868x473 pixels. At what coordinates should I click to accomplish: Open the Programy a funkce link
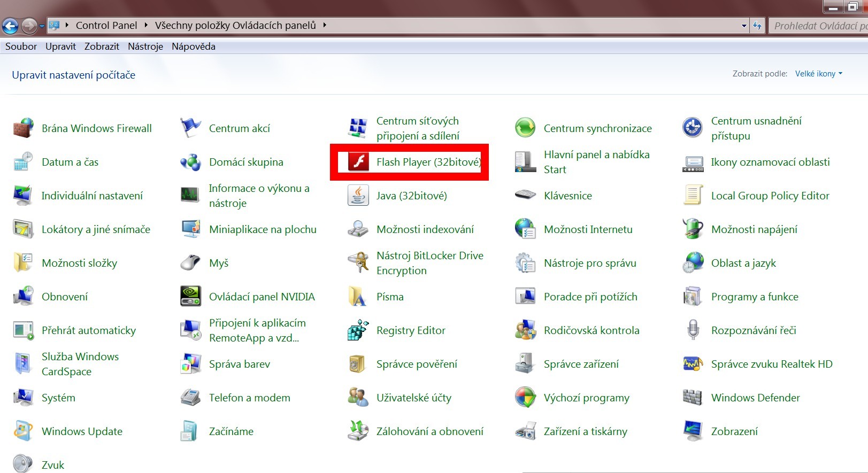(755, 297)
